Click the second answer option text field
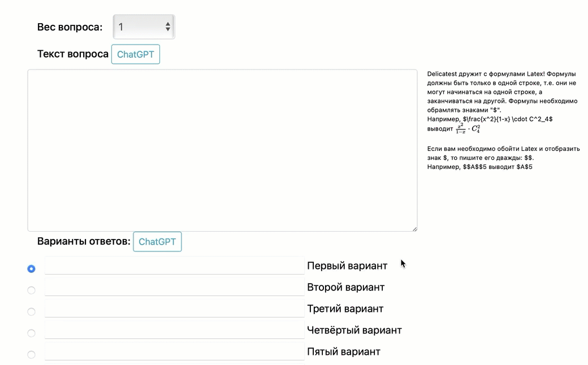588x365 pixels. pos(174,287)
